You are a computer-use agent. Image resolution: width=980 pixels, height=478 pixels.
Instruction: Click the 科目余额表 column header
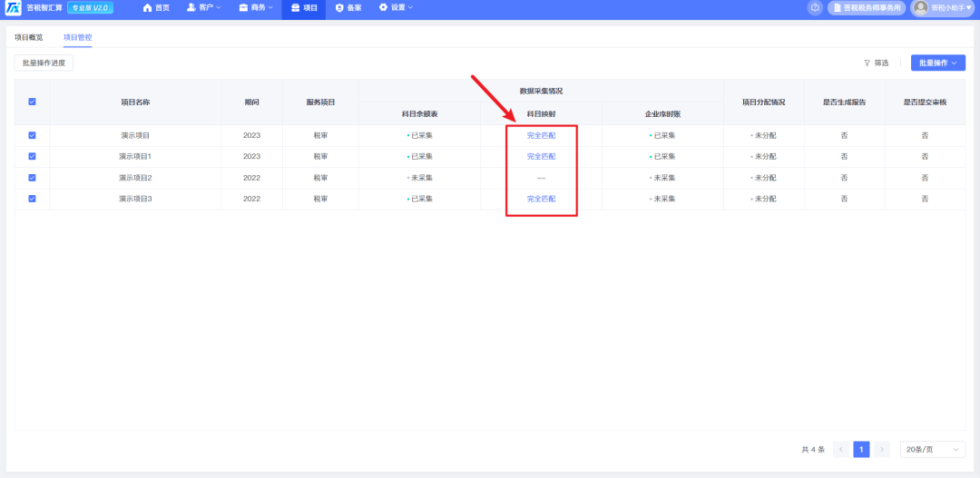(420, 113)
